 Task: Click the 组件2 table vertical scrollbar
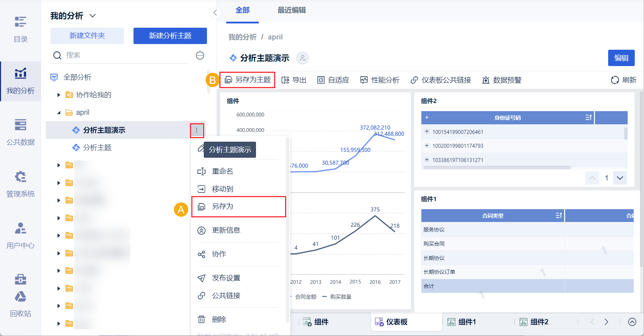click(626, 133)
